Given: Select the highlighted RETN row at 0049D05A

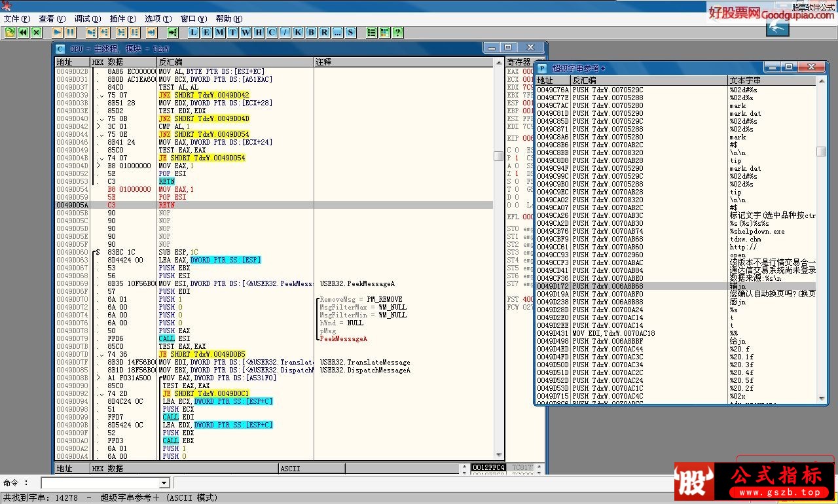Looking at the screenshot, I should tap(274, 205).
